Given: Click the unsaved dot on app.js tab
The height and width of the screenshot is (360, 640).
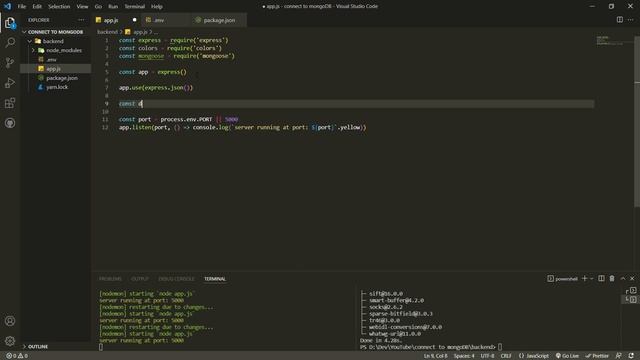Looking at the screenshot, I should coord(134,20).
